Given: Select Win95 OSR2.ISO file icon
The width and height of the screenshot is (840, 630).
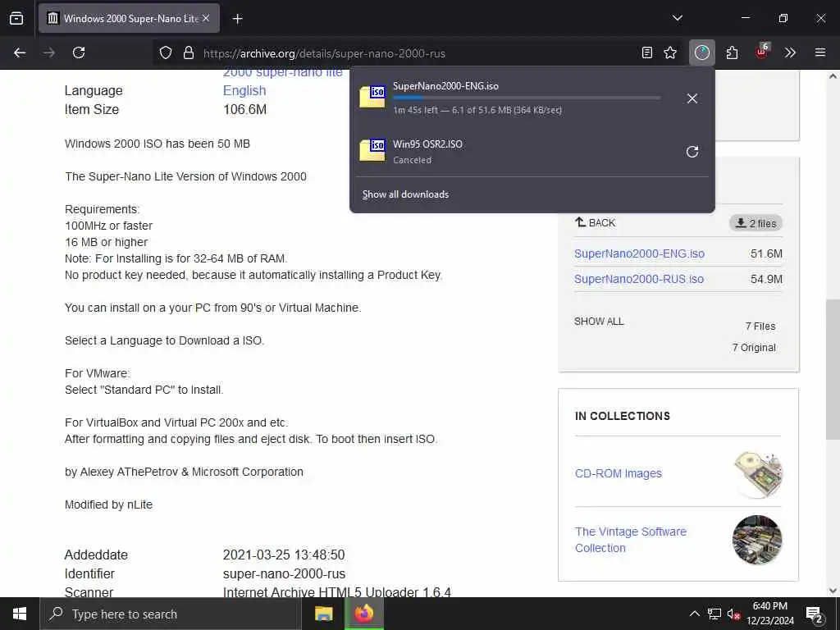Looking at the screenshot, I should click(372, 150).
